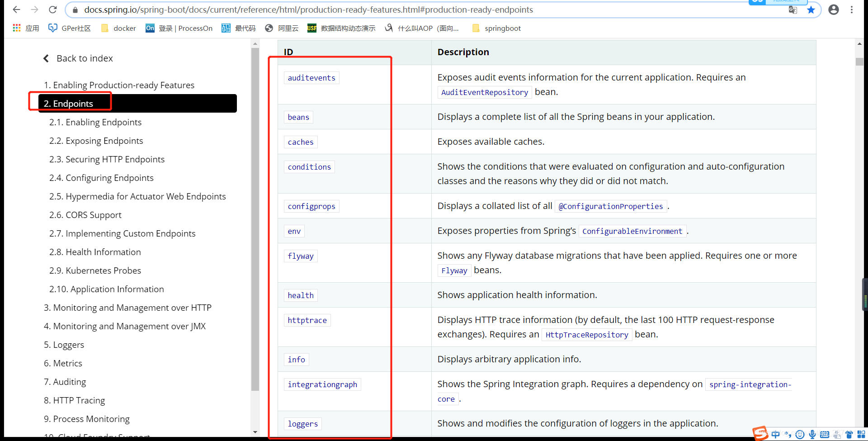Open the IME skin shirt icon
The width and height of the screenshot is (868, 441).
coord(849,434)
